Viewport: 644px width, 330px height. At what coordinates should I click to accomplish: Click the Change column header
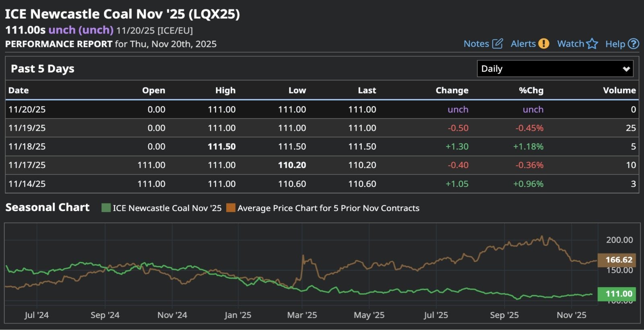click(452, 90)
